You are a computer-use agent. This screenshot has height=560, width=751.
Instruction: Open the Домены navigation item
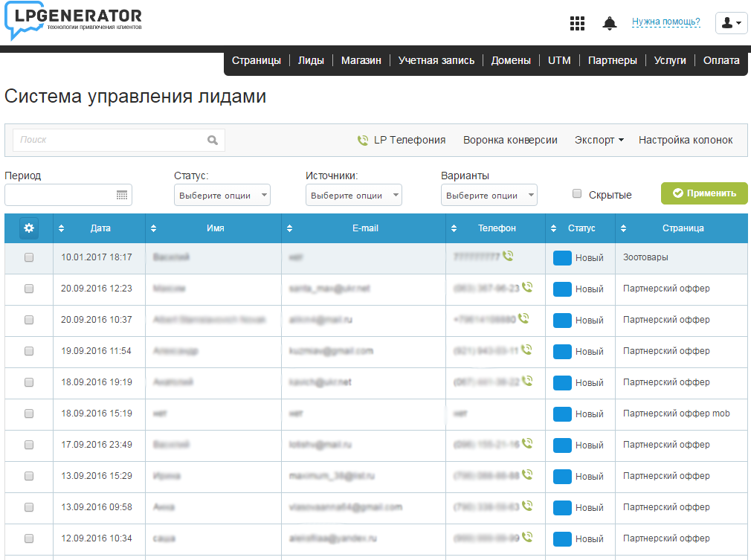(x=511, y=61)
